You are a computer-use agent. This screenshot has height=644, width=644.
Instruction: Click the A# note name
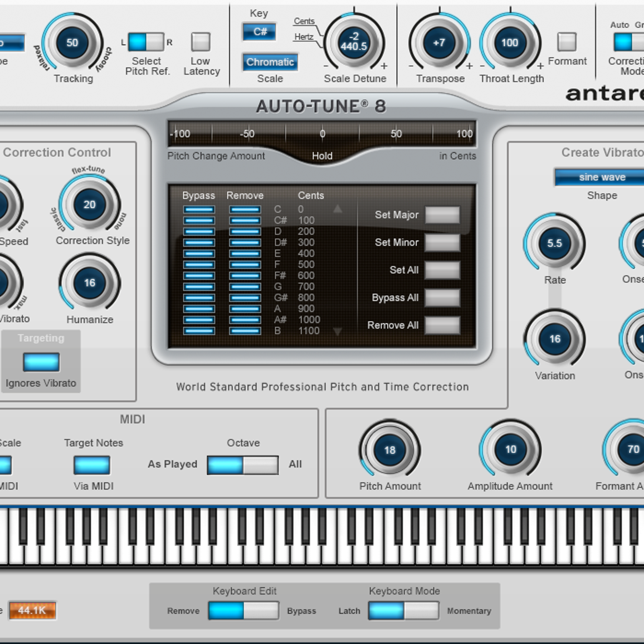280,320
